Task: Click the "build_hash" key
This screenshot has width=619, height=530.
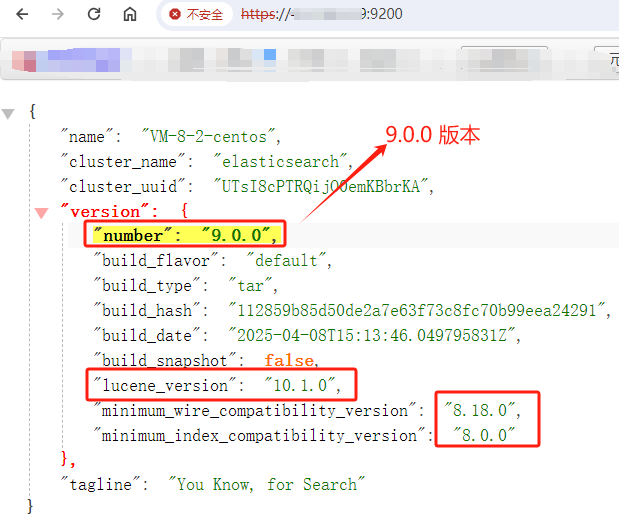Action: point(147,310)
